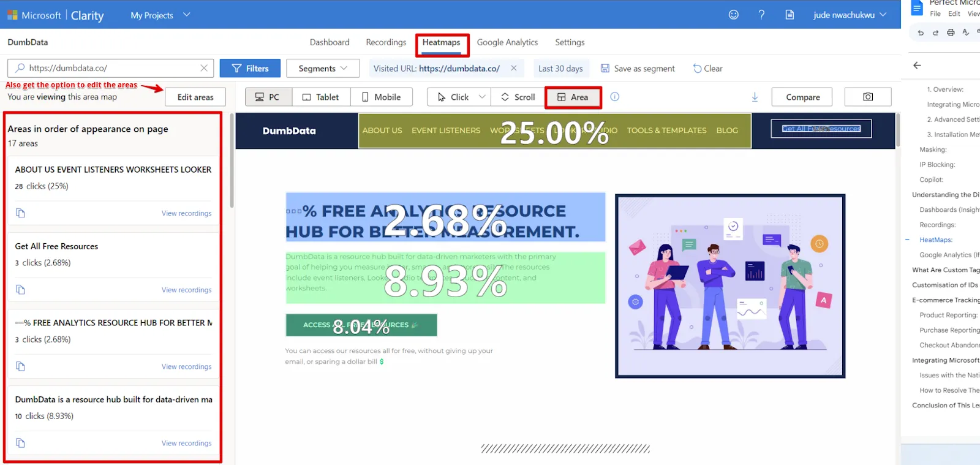Click the 2.68% blue headline area

click(445, 217)
